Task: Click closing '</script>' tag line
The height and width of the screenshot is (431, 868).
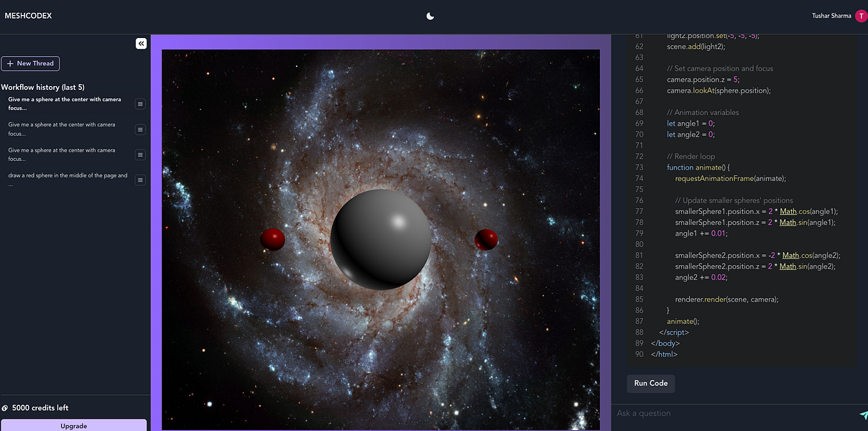Action: pyautogui.click(x=674, y=332)
